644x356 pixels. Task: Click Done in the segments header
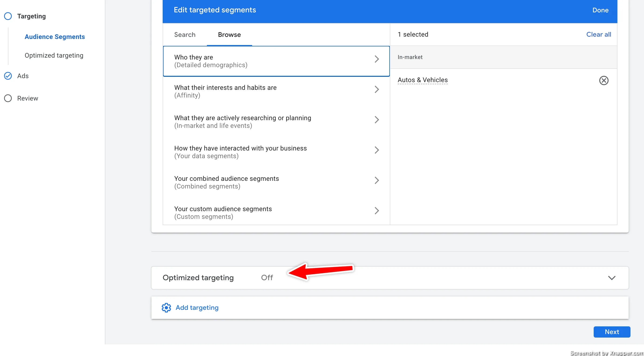coord(600,10)
